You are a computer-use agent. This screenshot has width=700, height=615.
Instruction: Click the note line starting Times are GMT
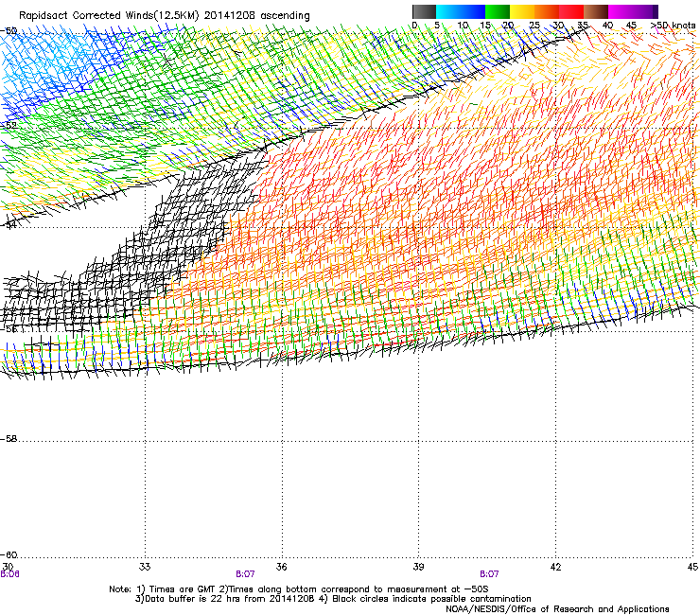click(x=299, y=589)
